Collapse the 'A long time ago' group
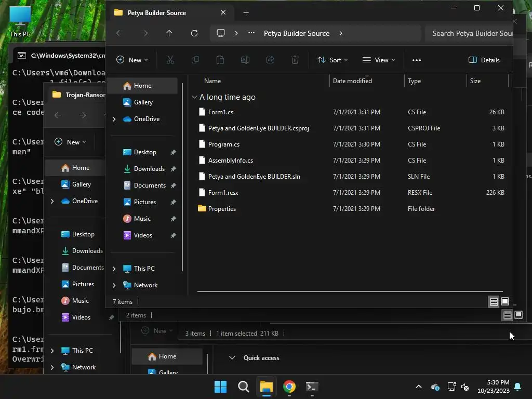The image size is (532, 399). [x=194, y=97]
